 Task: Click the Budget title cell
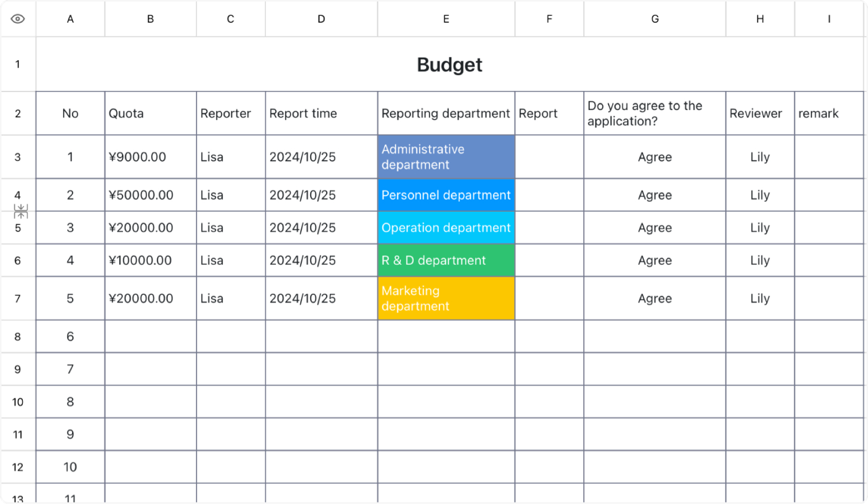(x=449, y=65)
